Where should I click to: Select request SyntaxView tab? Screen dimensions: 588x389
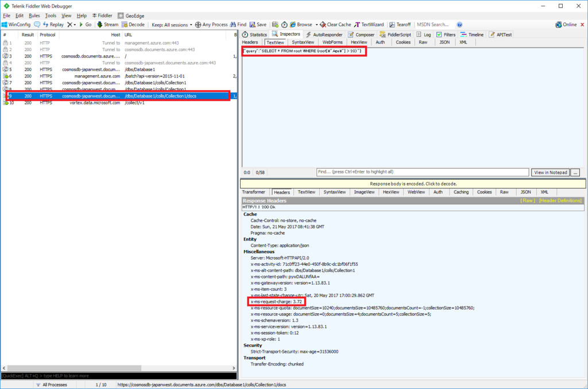pyautogui.click(x=303, y=42)
